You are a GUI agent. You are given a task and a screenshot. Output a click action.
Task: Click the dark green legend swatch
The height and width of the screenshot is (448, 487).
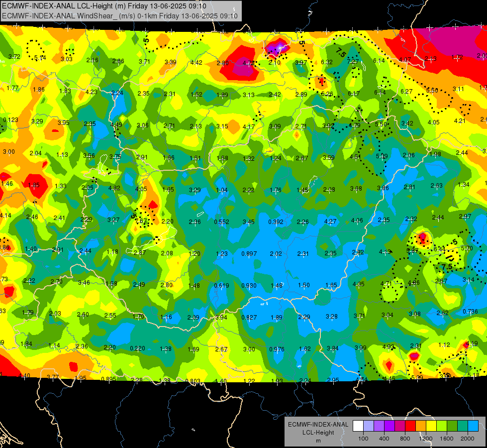tap(452, 426)
